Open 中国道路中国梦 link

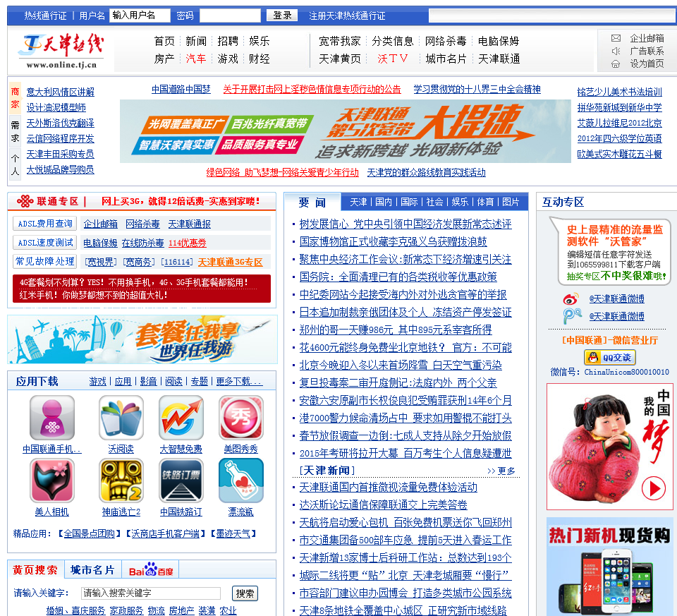coord(181,89)
